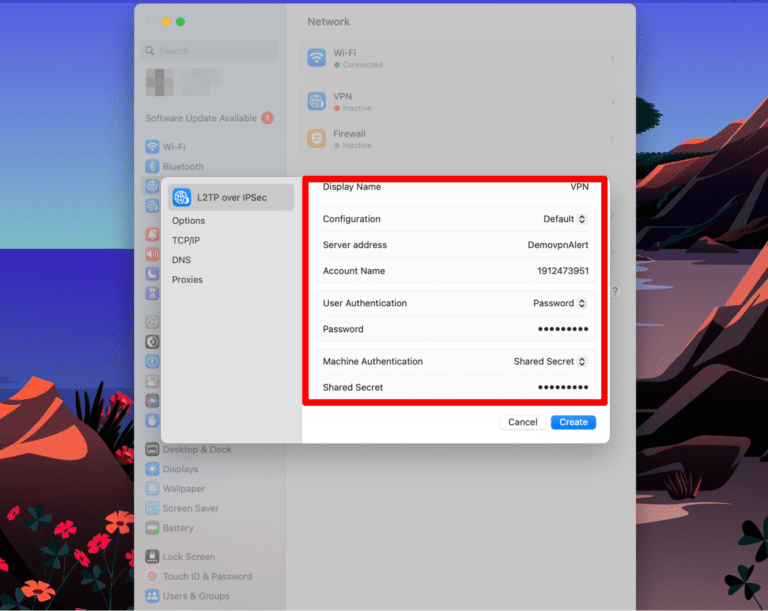The image size is (768, 611).
Task: Open the User Authentication Password dropdown
Action: 559,303
